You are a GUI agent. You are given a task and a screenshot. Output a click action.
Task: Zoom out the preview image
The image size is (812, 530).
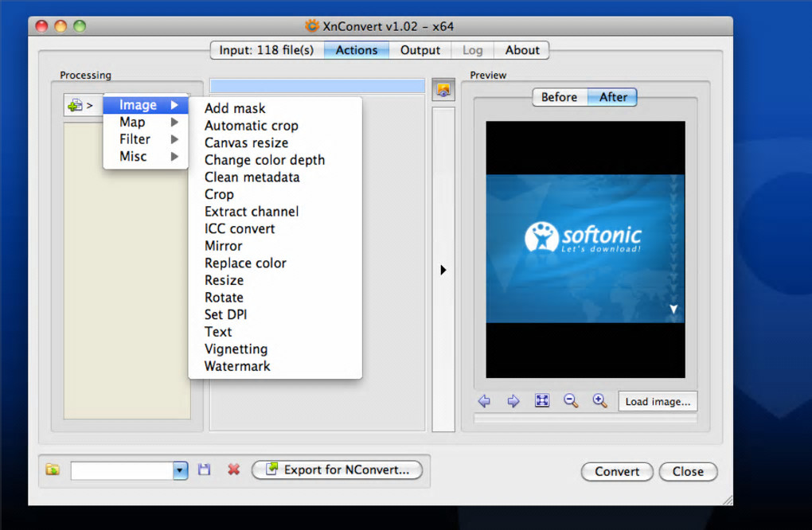coord(571,400)
